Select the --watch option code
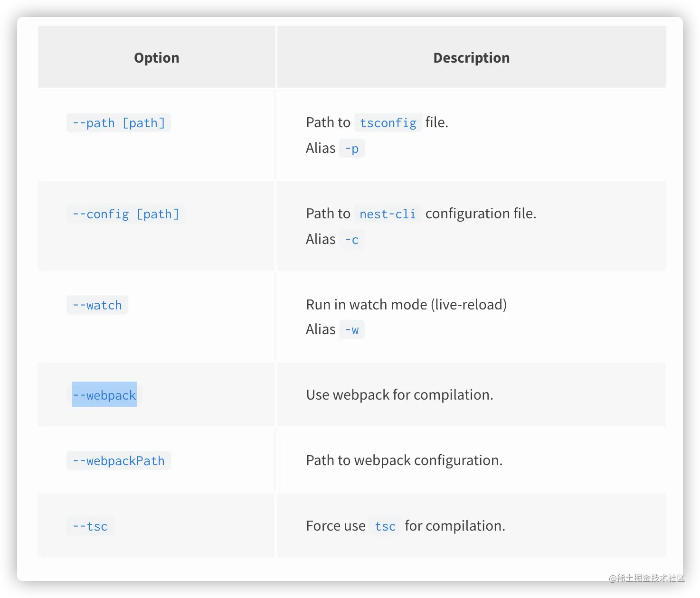This screenshot has width=700, height=598. click(x=97, y=305)
